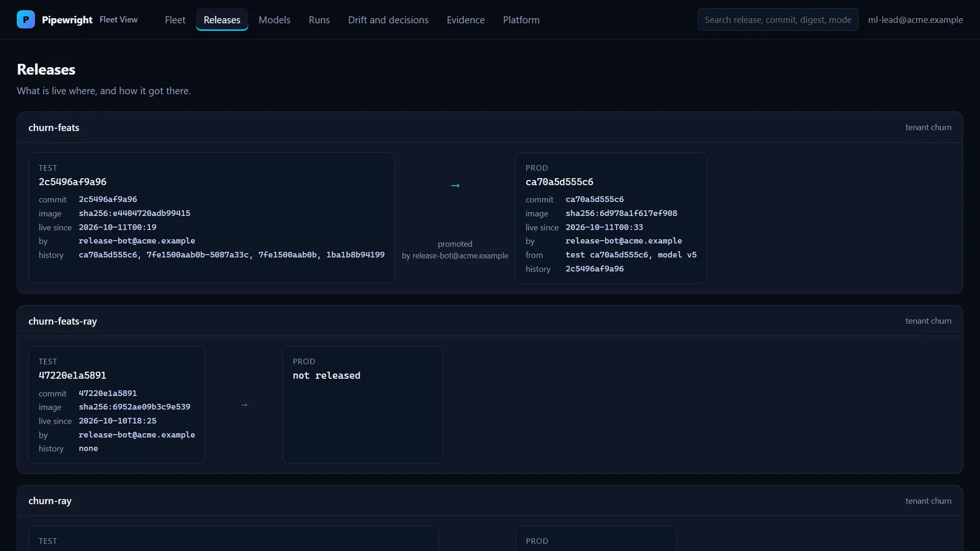Click the 'promoted' label text
The height and width of the screenshot is (551, 980).
tap(455, 244)
